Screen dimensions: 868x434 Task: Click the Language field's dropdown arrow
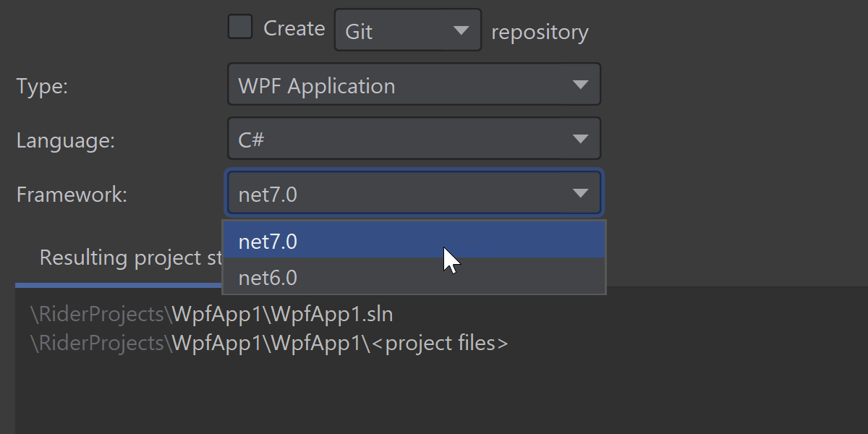pyautogui.click(x=580, y=139)
